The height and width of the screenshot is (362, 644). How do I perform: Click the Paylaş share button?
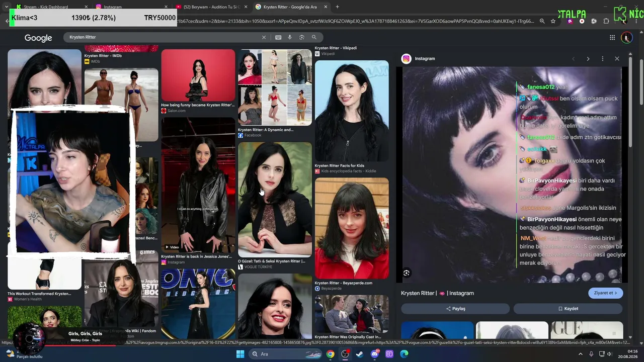coord(455,309)
